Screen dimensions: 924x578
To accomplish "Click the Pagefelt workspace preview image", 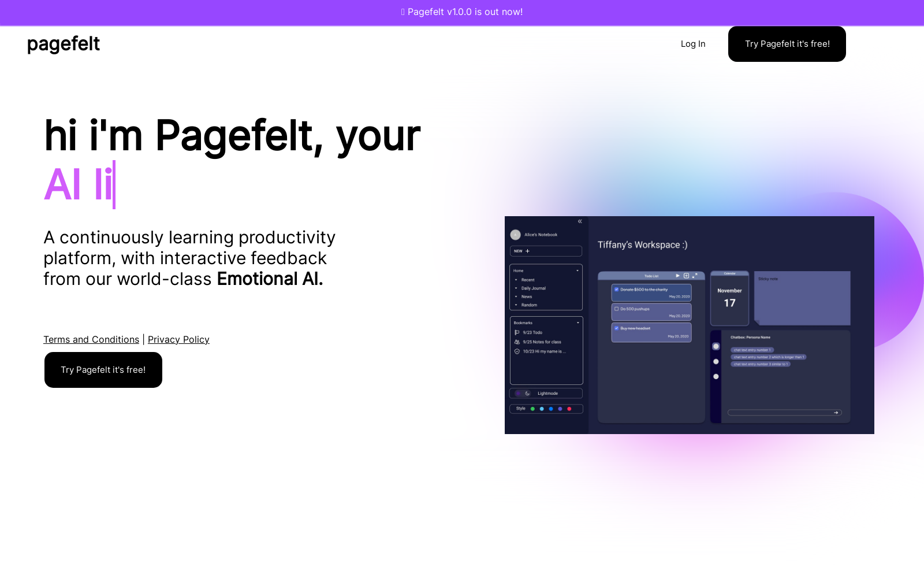I will coord(690,325).
